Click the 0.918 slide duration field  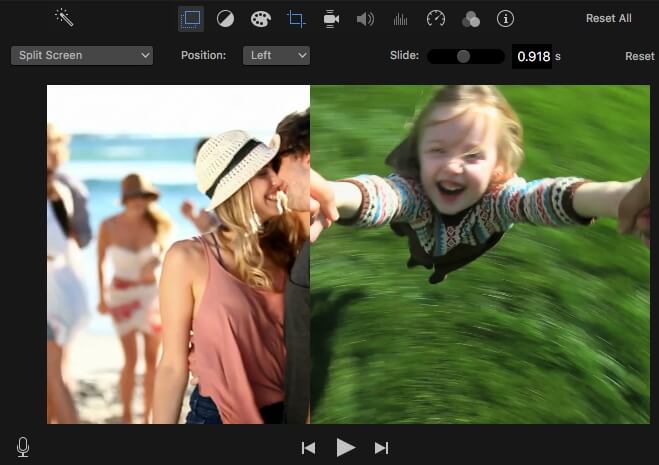(532, 56)
